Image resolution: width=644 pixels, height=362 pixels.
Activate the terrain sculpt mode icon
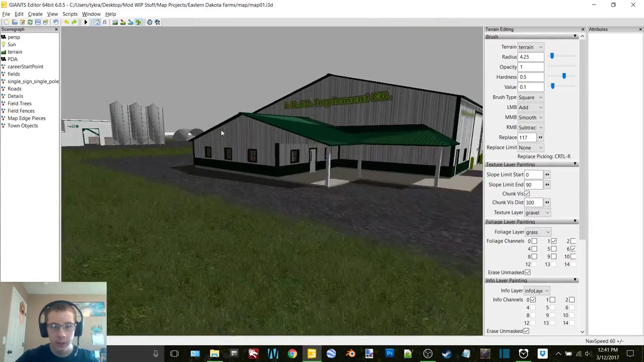115,22
